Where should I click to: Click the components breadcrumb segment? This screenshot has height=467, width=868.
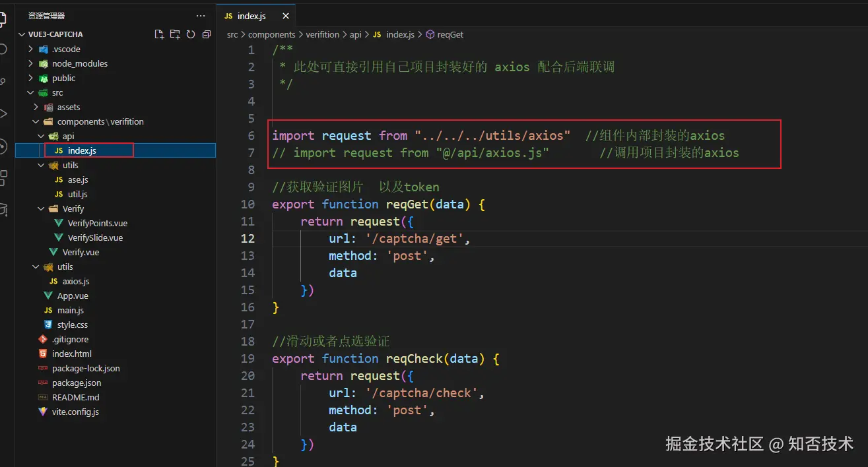click(x=272, y=34)
